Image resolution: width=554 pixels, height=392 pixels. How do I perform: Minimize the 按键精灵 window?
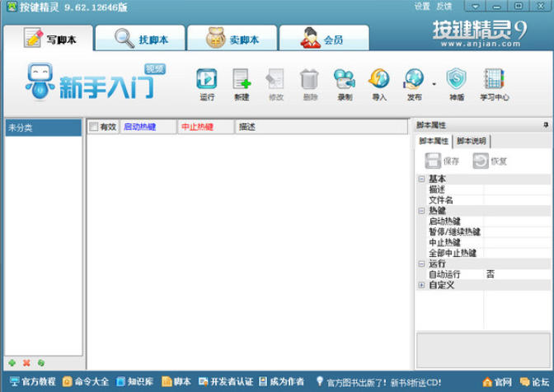point(497,7)
